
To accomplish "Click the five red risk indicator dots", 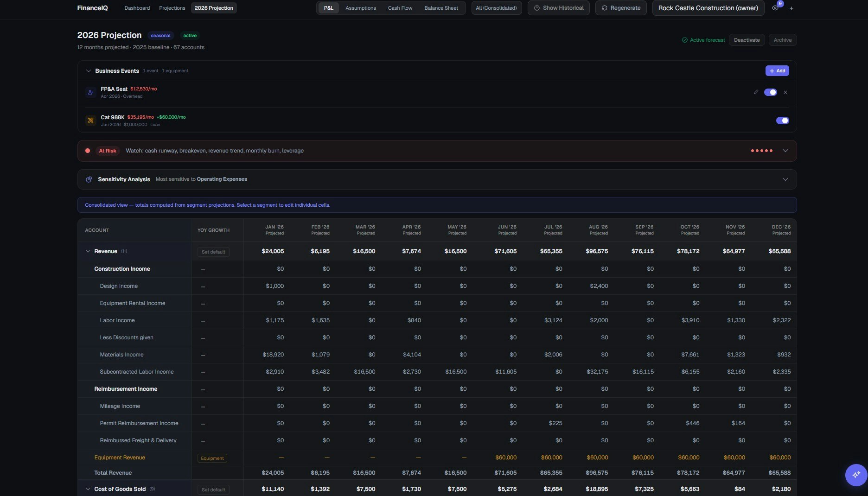I will 762,151.
